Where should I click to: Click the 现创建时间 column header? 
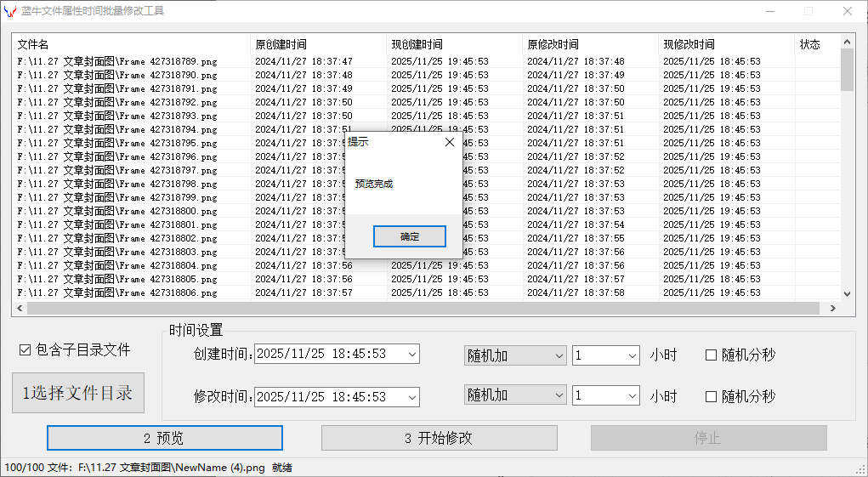(455, 44)
